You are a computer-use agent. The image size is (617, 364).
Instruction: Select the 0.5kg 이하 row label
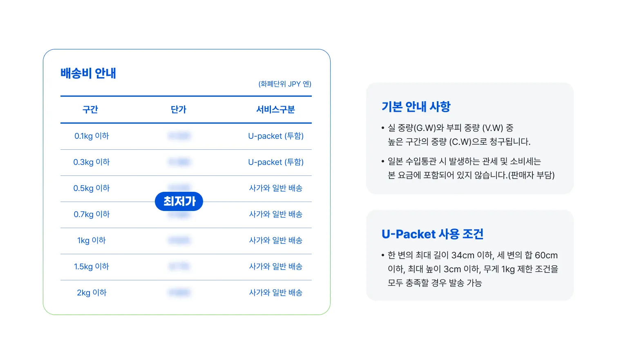pyautogui.click(x=92, y=188)
